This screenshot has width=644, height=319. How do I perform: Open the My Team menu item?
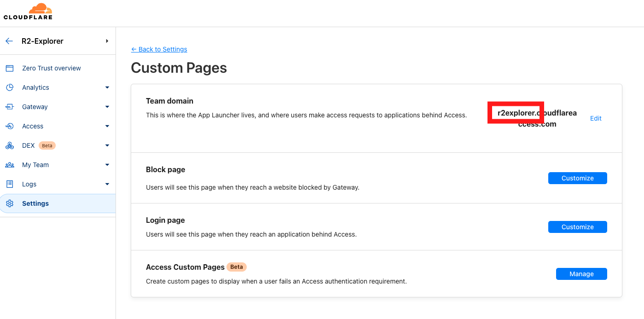(x=35, y=165)
